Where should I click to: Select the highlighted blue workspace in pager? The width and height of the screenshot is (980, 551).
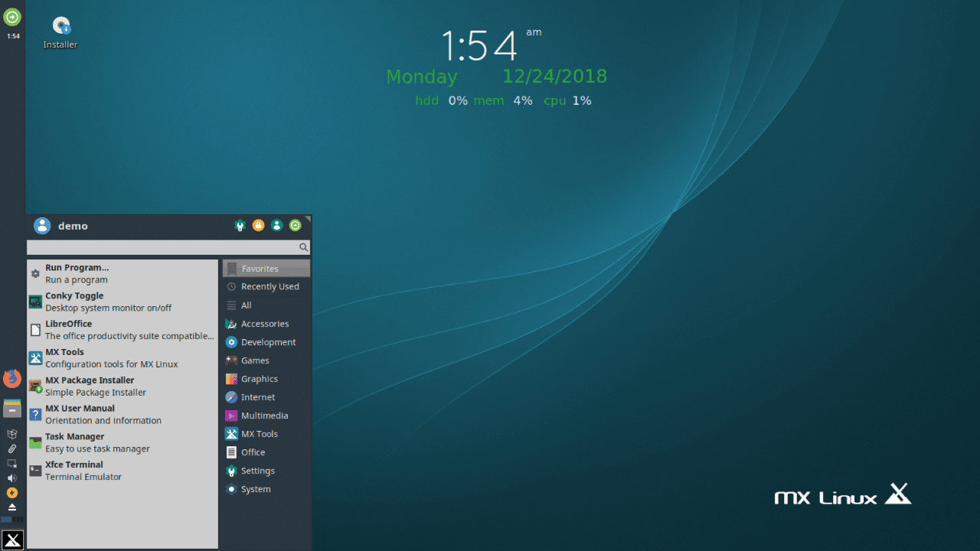coord(6,520)
